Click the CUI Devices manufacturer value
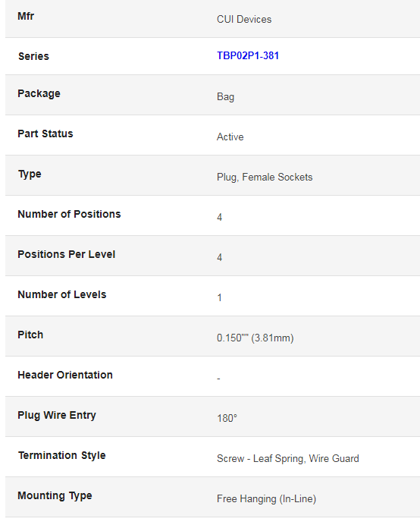420x528 pixels. (244, 19)
